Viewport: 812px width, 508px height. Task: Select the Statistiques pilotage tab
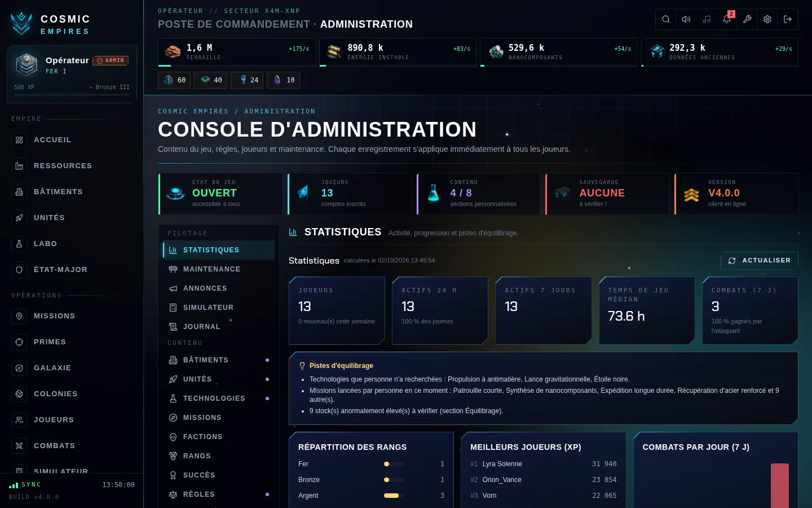(x=219, y=250)
